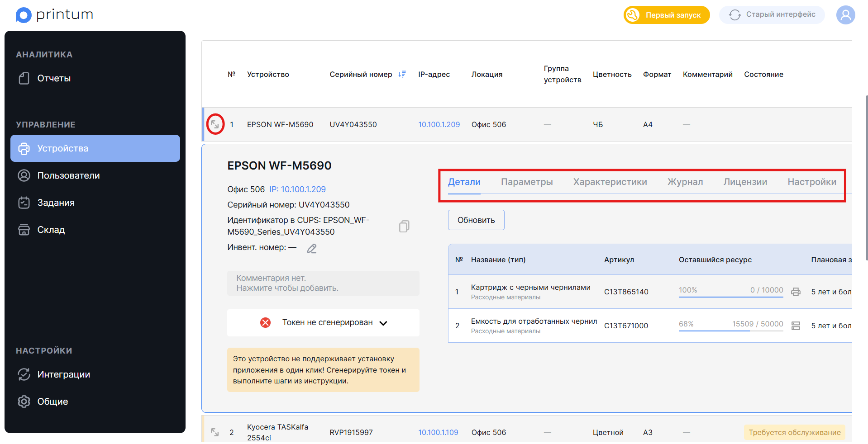Open the Настройки tab
The height and width of the screenshot is (444, 868).
click(812, 182)
